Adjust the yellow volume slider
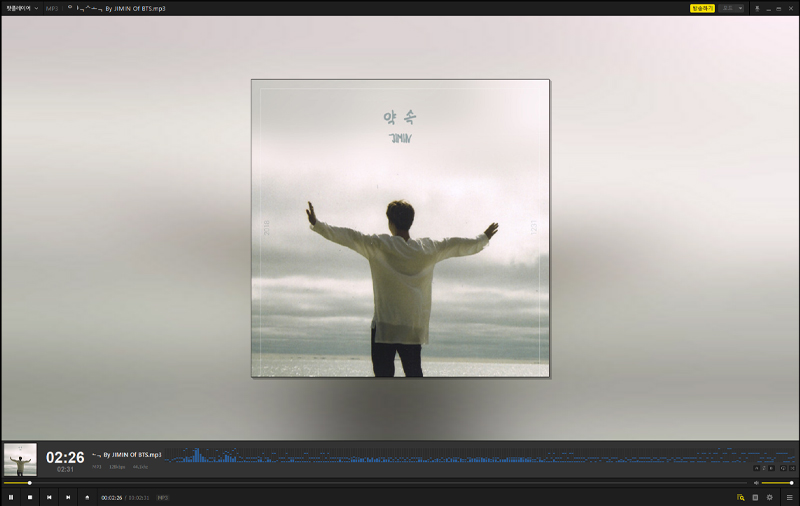This screenshot has height=506, width=800. coord(777,483)
